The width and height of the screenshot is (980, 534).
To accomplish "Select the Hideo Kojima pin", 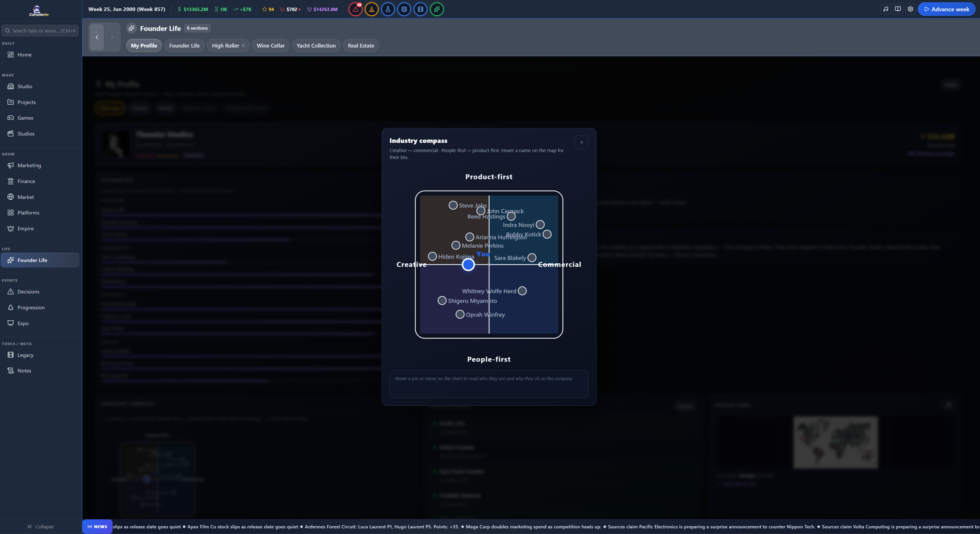I will (433, 256).
